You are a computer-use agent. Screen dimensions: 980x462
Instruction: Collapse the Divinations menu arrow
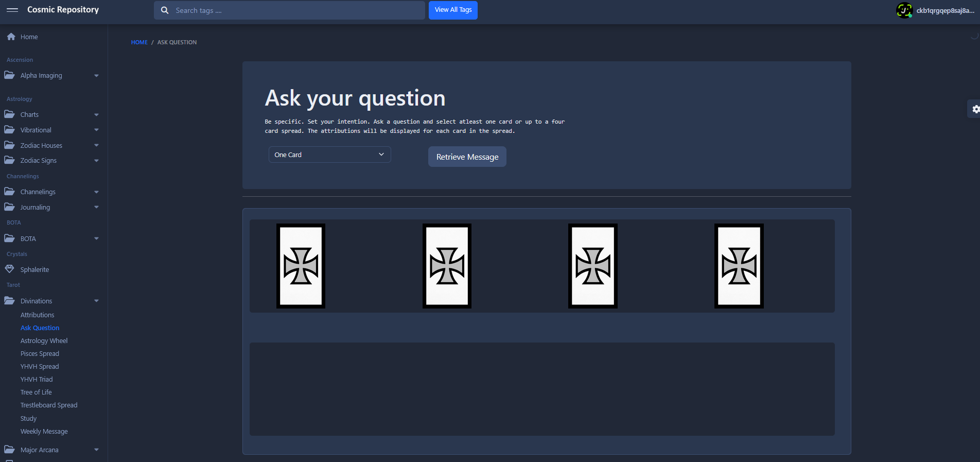[x=96, y=301]
